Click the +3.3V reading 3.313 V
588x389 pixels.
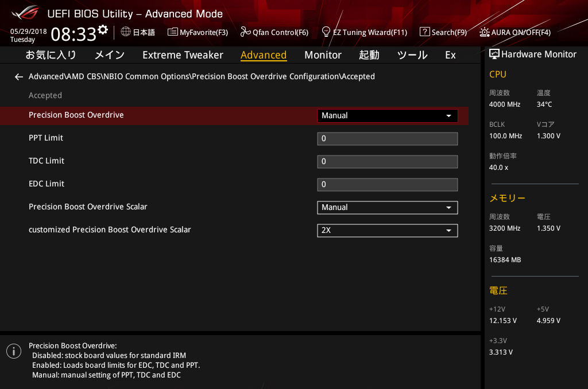click(501, 352)
